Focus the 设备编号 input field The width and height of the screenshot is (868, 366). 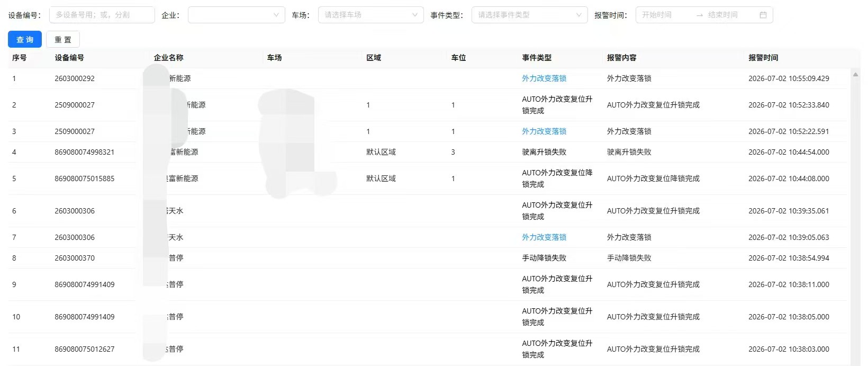[x=102, y=15]
